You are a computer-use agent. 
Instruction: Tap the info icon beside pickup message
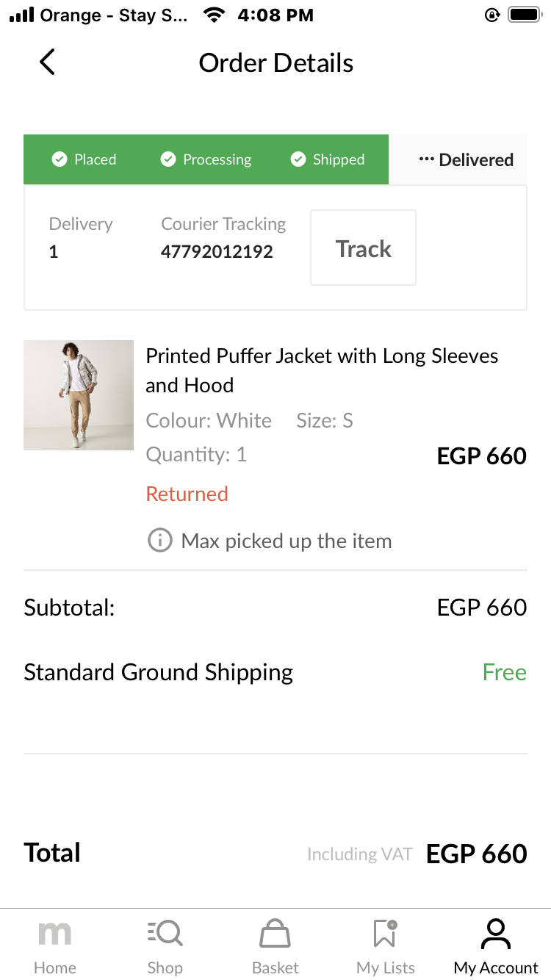(159, 541)
